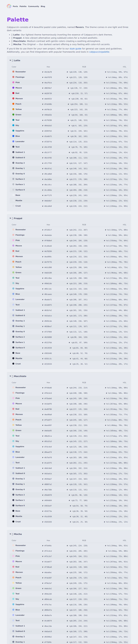Click the Catppuccin logo icon
This screenshot has height=644, width=138.
tap(9, 6)
